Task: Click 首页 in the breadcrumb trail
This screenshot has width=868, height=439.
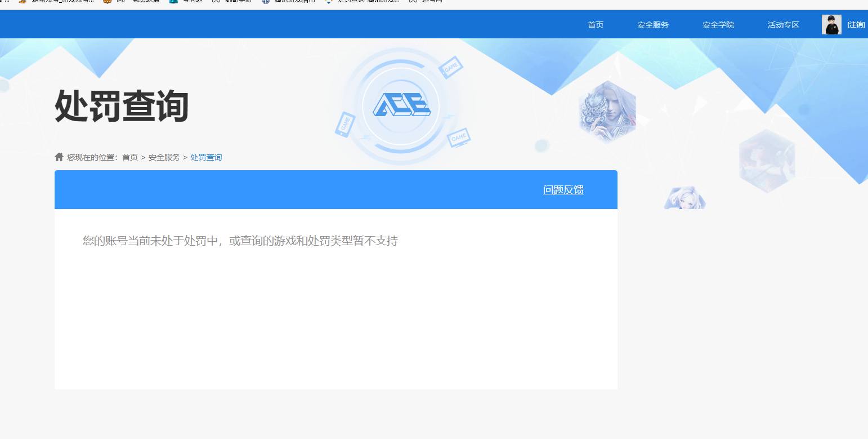Action: [x=130, y=157]
